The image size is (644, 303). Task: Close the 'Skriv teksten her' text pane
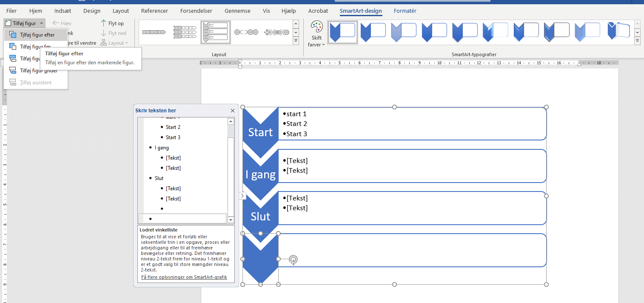click(x=233, y=111)
